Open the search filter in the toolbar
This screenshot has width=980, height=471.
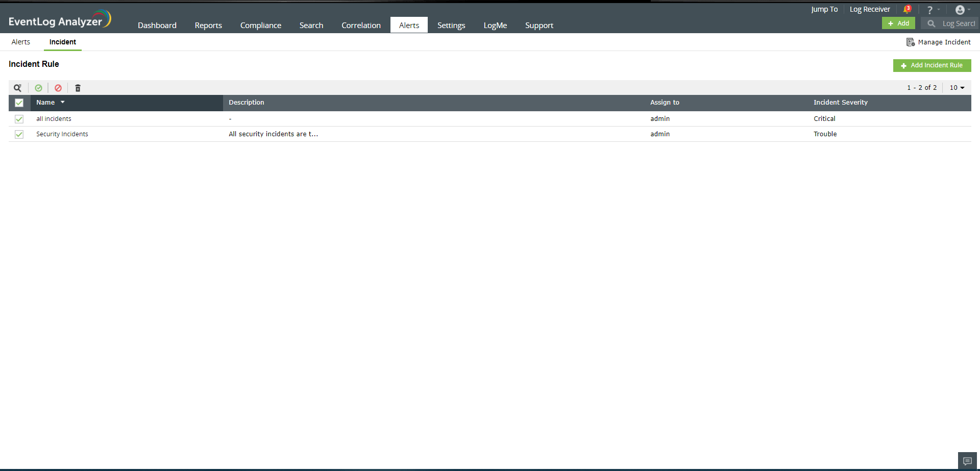click(x=18, y=88)
